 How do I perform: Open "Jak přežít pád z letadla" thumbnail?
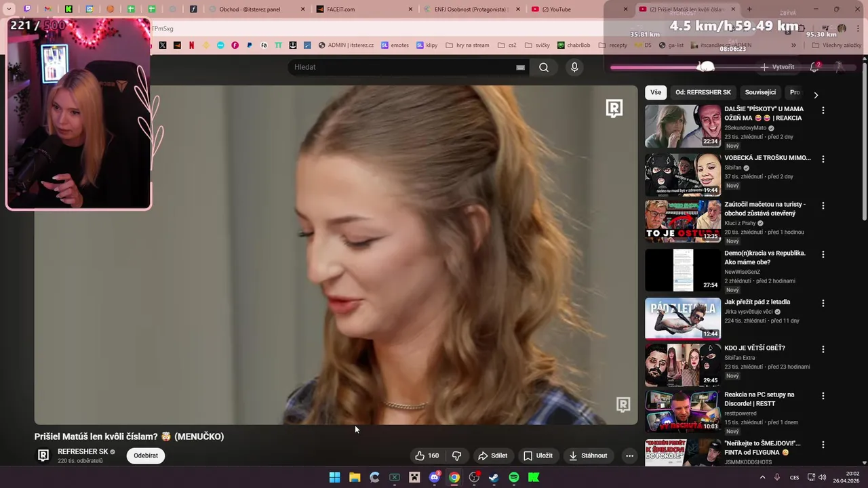tap(683, 319)
